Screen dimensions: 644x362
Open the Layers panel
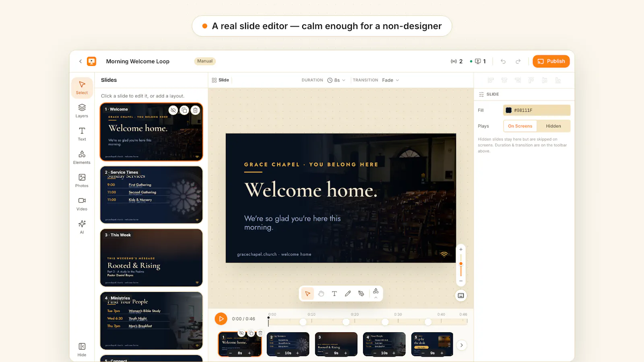(82, 111)
